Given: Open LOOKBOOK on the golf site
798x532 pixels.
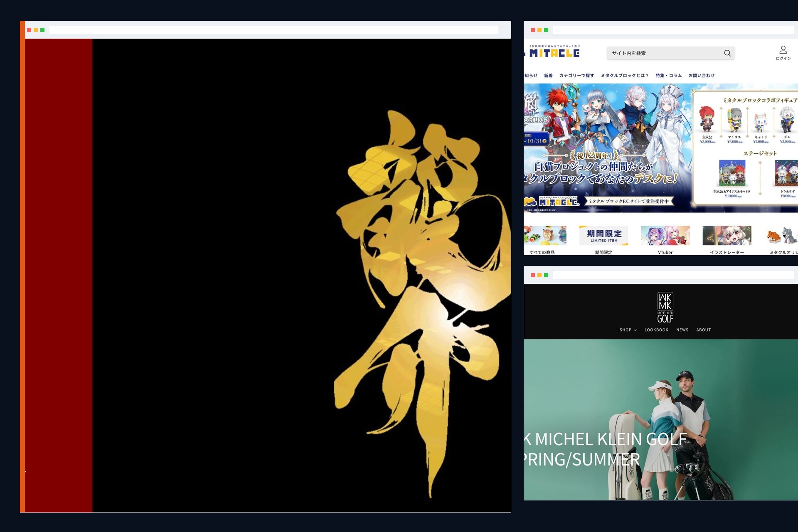Looking at the screenshot, I should click(656, 330).
